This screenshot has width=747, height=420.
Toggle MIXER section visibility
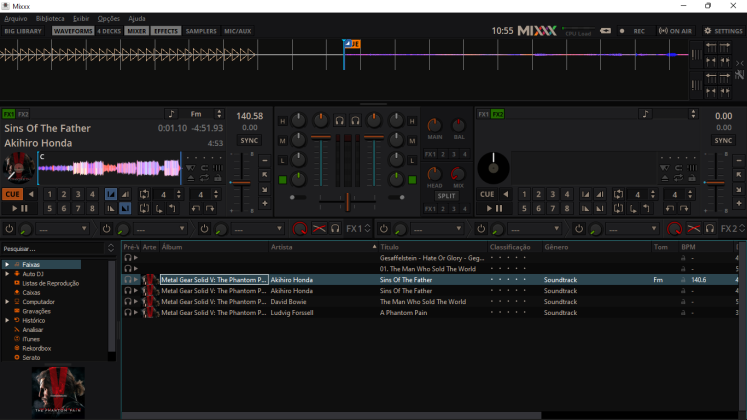tap(137, 31)
